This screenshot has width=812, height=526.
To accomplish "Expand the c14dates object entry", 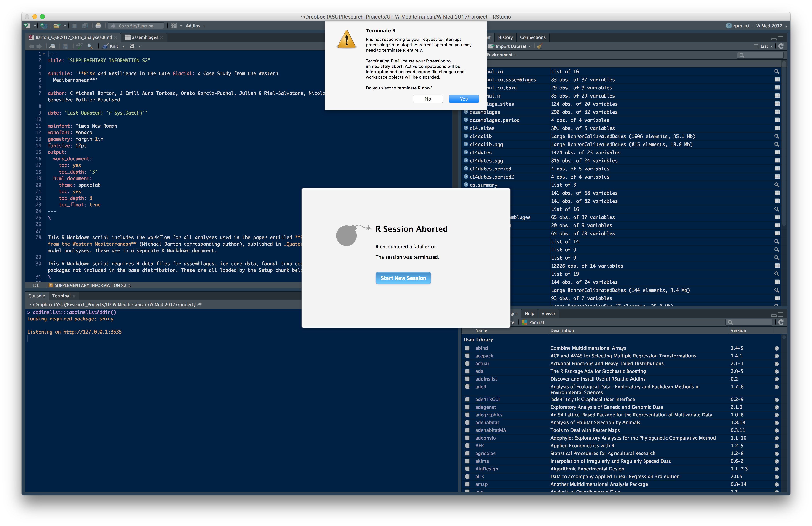I will point(466,153).
